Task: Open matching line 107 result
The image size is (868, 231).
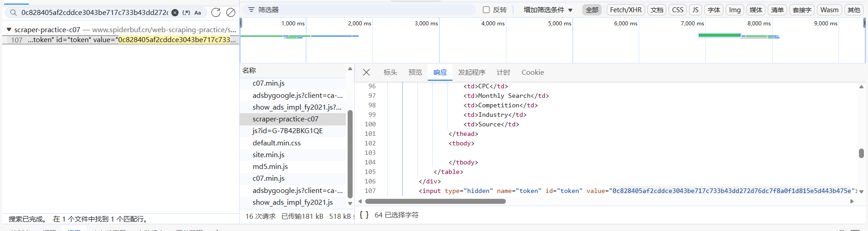Action: coord(121,40)
